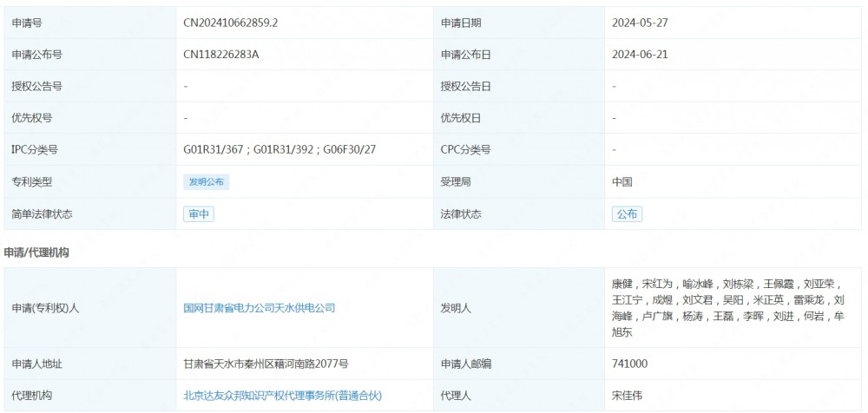Click the 发明公布 patent type tag
The image size is (868, 413).
[x=207, y=182]
